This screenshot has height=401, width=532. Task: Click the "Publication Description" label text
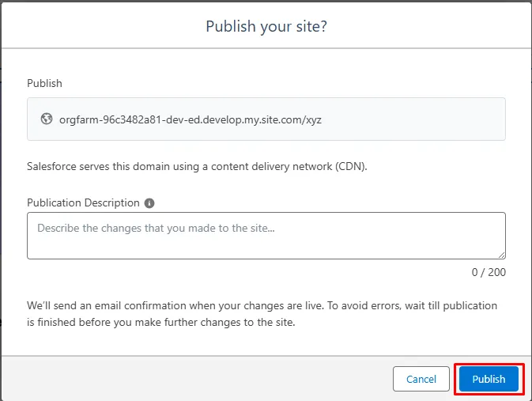pos(83,202)
